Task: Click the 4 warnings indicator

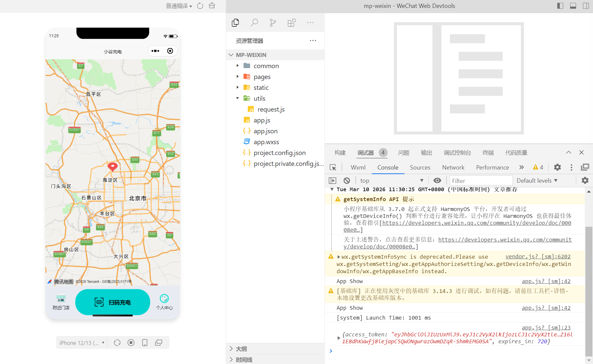Action: tap(538, 167)
